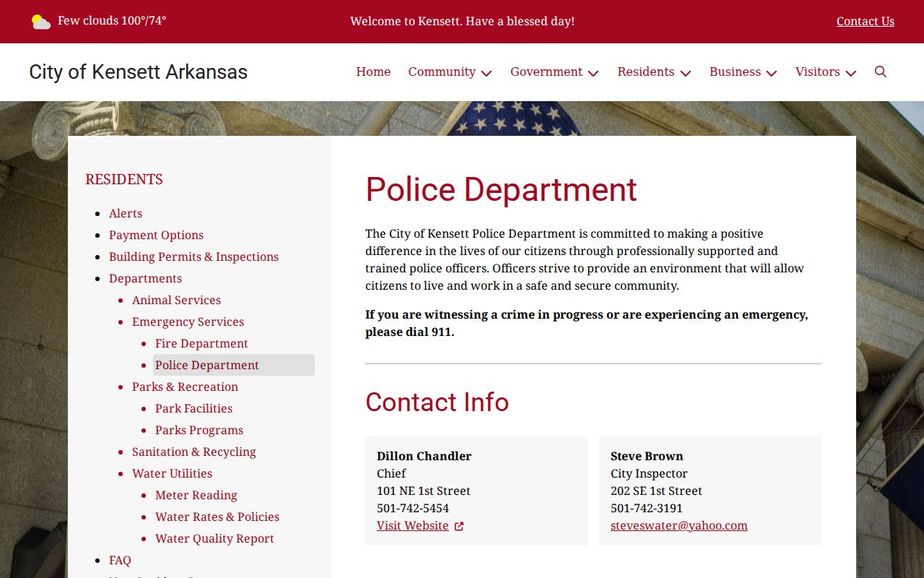Expand the Community menu chevron
The width and height of the screenshot is (924, 578).
tap(487, 73)
